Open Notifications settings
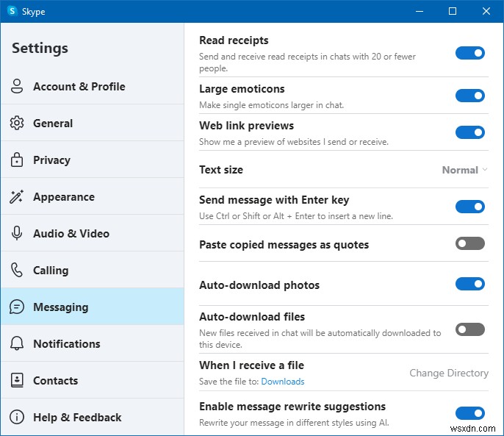Screen dimensions: 504x436 (x=93, y=343)
